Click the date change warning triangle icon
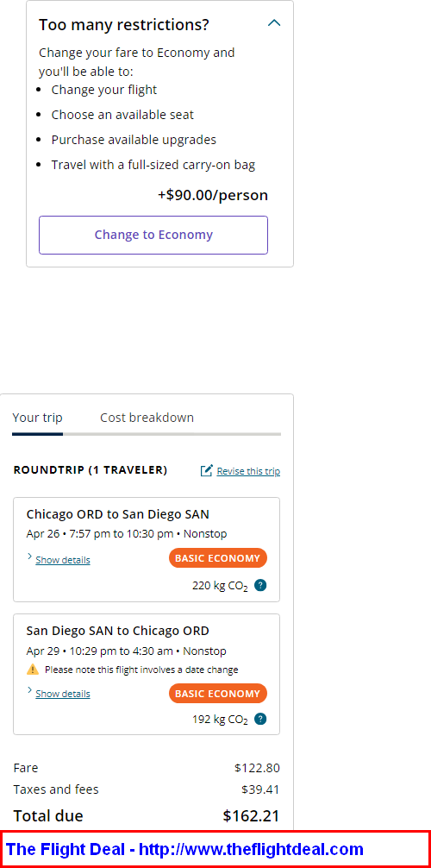 pyautogui.click(x=33, y=670)
